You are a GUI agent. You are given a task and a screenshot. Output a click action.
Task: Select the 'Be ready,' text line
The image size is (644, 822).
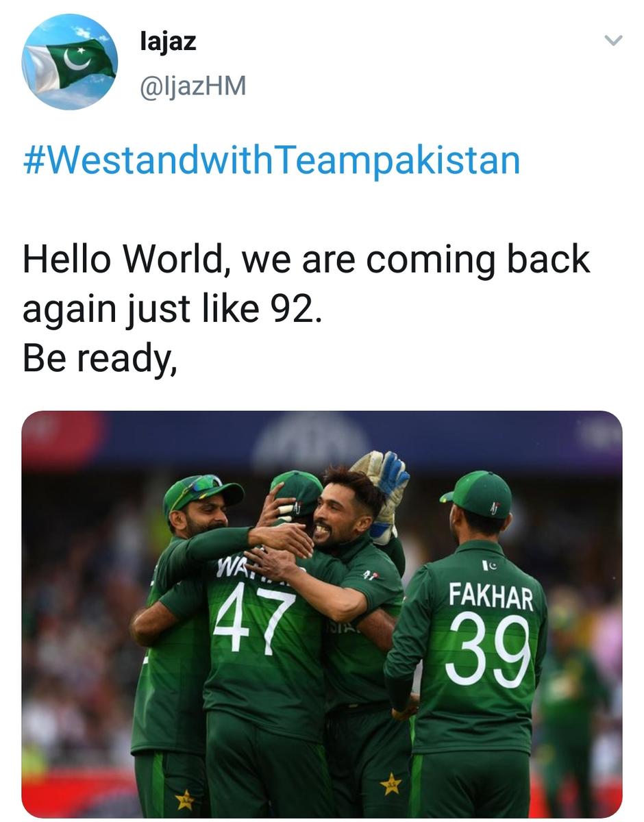[100, 359]
